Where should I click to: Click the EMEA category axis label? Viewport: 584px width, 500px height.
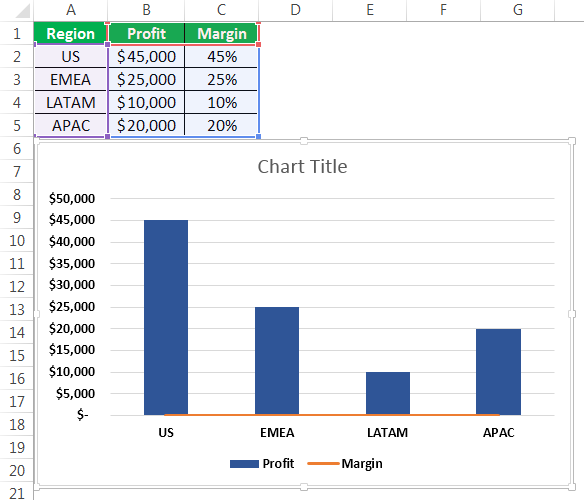(x=277, y=433)
